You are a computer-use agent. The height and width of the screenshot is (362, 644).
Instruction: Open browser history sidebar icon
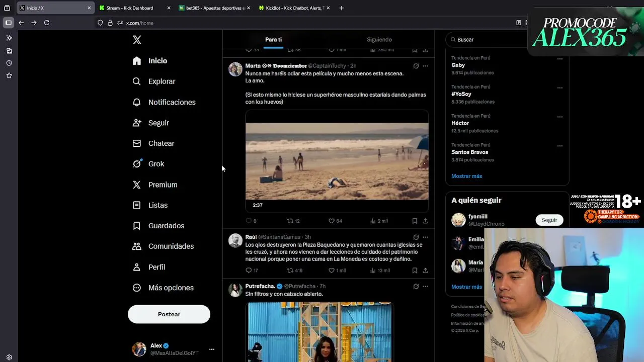point(9,63)
